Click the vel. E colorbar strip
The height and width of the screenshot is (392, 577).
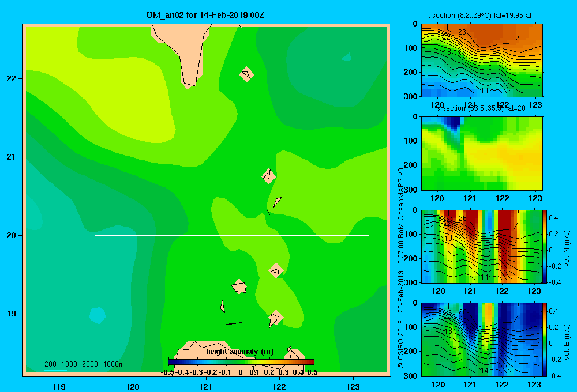545,340
